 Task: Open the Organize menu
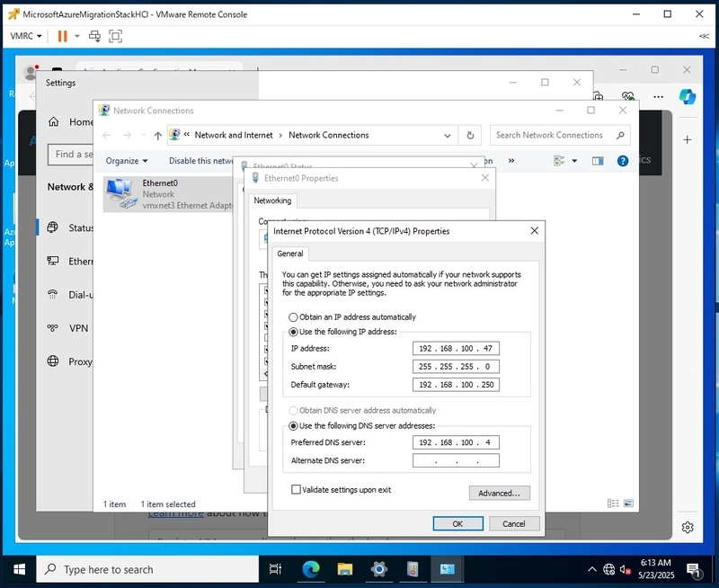click(x=127, y=161)
